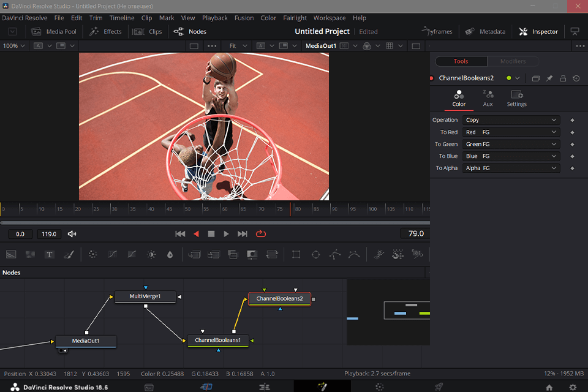The width and height of the screenshot is (588, 392).
Task: Toggle keyframe diamond for Operation
Action: [572, 120]
